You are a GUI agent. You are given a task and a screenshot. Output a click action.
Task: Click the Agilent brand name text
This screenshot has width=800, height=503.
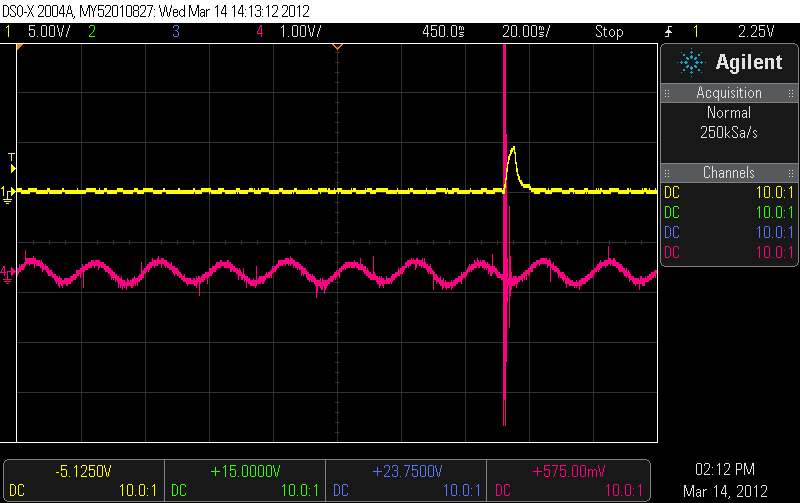click(748, 62)
